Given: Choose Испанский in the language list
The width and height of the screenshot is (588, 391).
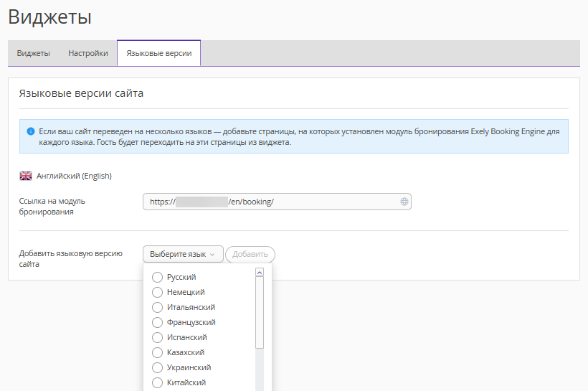Looking at the screenshot, I should (x=157, y=337).
